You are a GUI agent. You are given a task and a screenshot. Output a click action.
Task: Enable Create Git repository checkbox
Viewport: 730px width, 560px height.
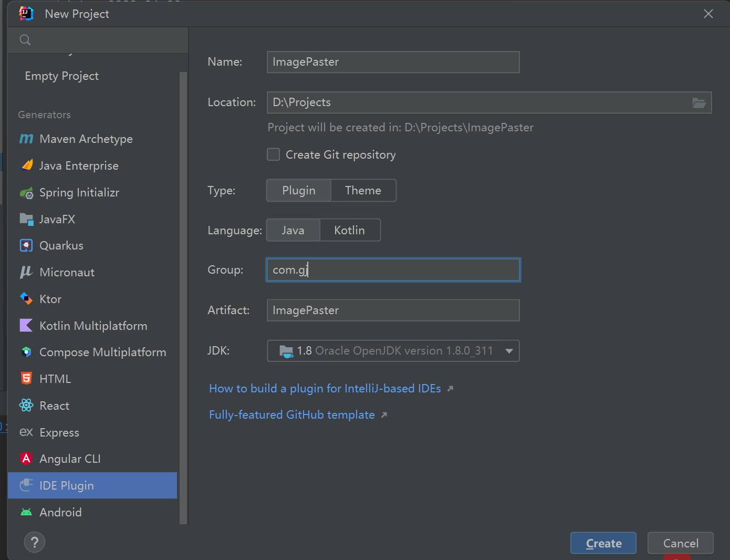point(274,154)
